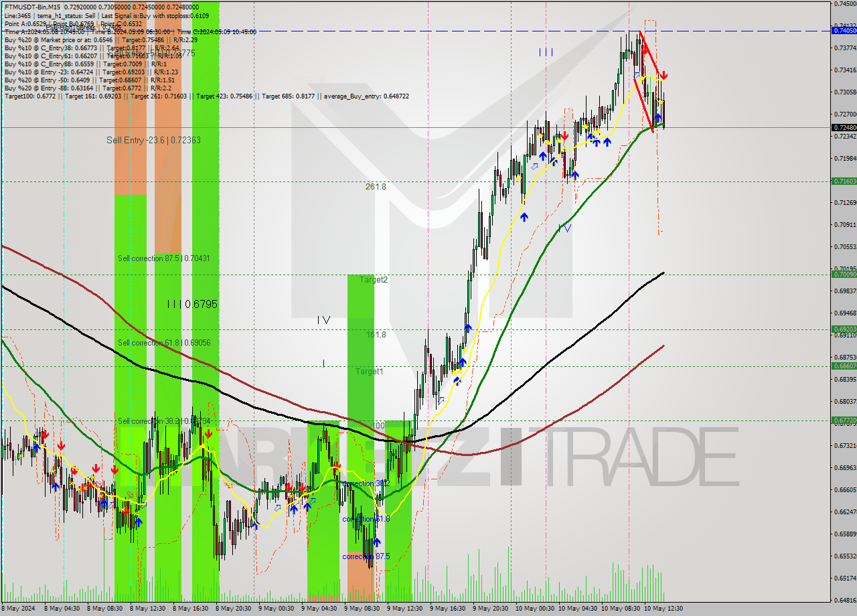Click the blue correction 38.2 label

pos(366,483)
